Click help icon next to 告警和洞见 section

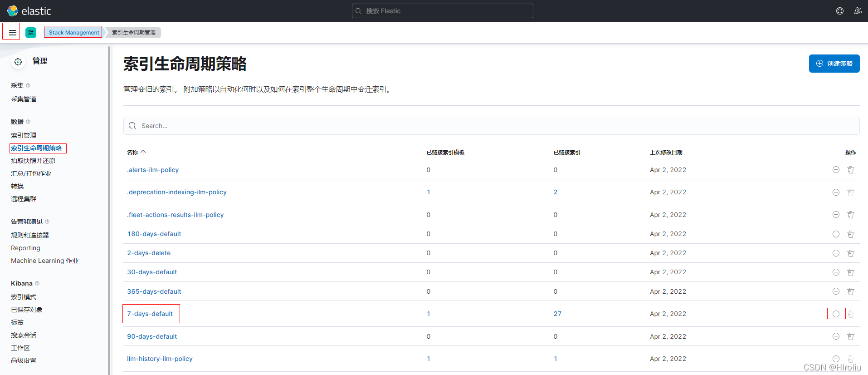point(47,222)
